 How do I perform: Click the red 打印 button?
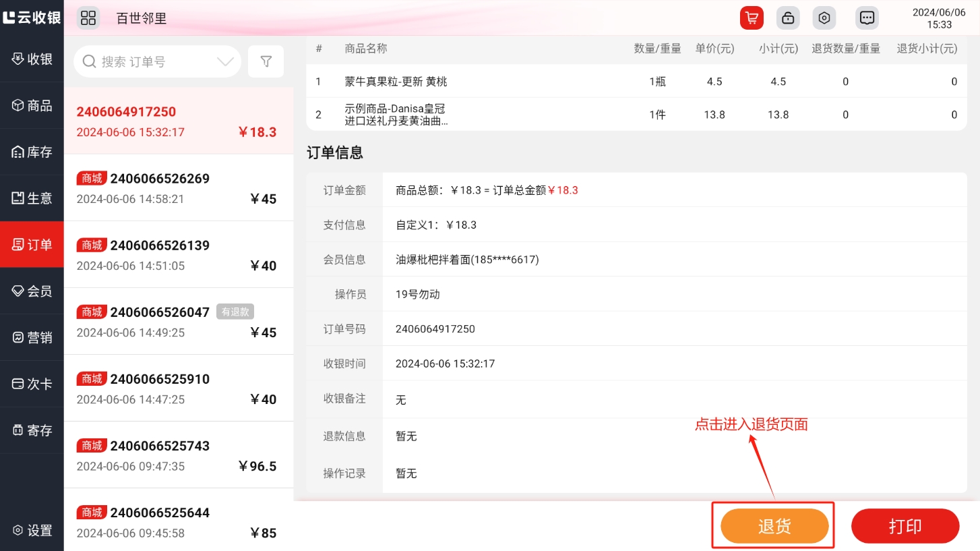coord(905,526)
